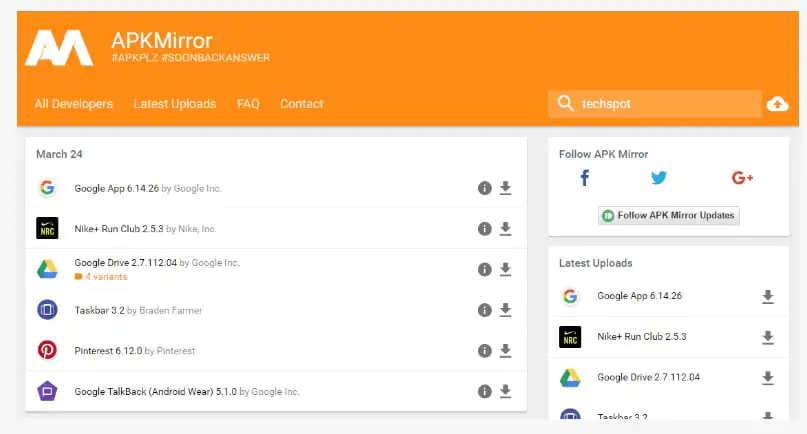
Task: Open APK Mirror Google+ page
Action: click(742, 178)
